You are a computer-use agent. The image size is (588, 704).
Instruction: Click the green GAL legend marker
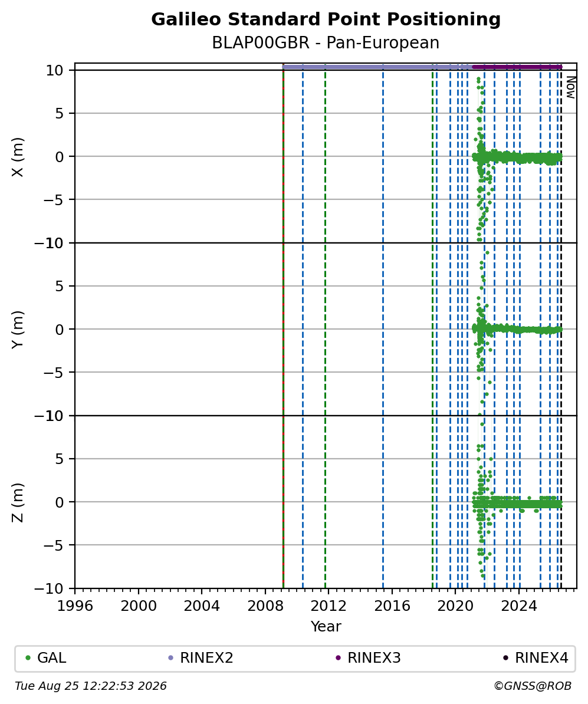[x=28, y=658]
